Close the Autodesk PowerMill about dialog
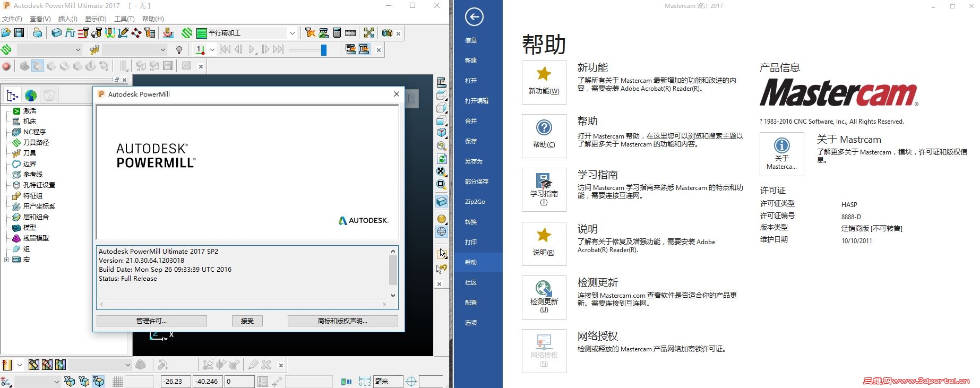980x388 pixels. coord(397,94)
